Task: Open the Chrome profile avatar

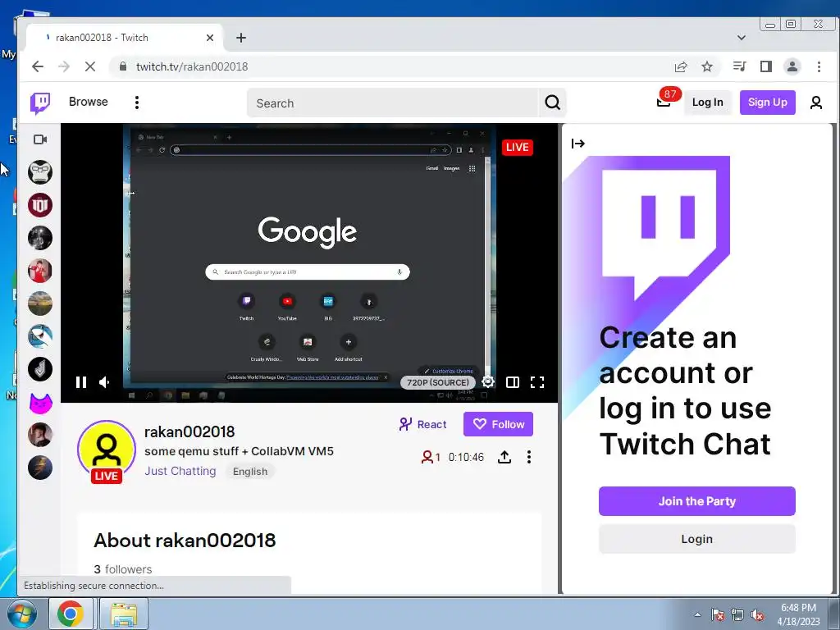Action: click(x=792, y=66)
